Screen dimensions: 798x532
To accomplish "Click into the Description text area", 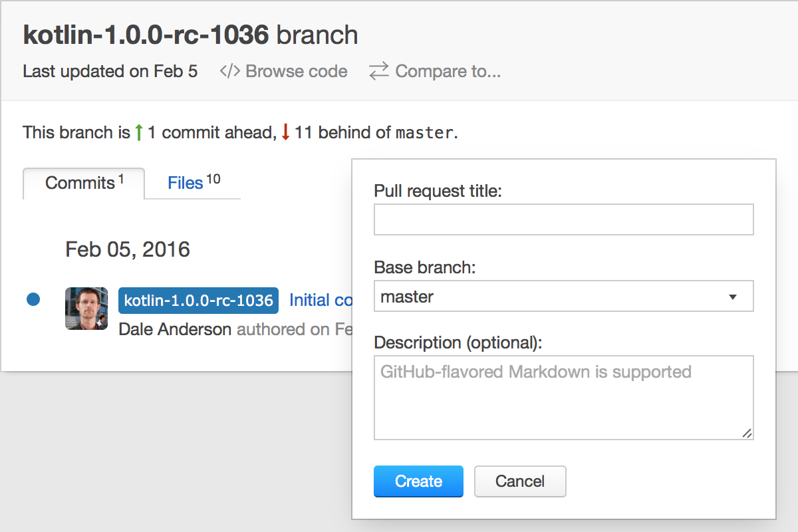I will (563, 398).
